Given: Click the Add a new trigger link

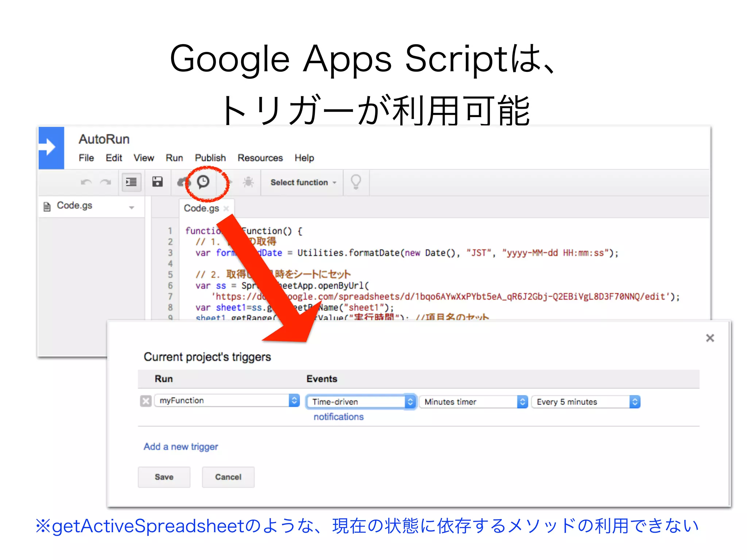Looking at the screenshot, I should pyautogui.click(x=181, y=447).
